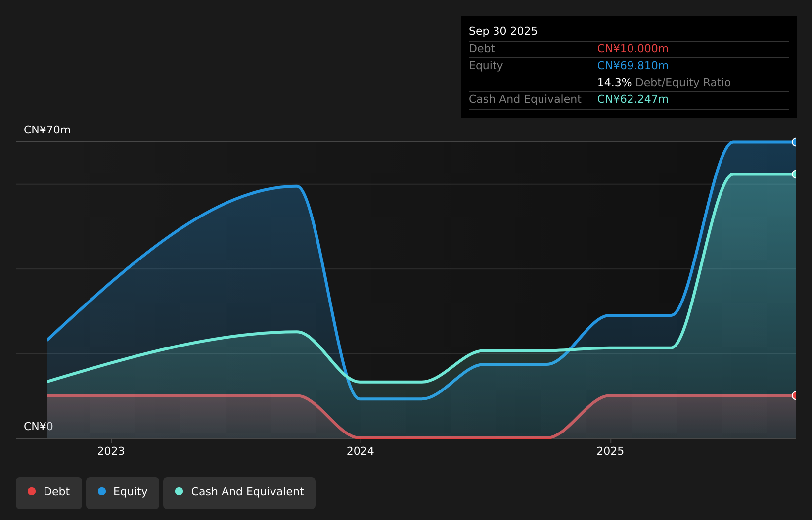
Task: Select the CN¥69.810m Equity value in tooltip
Action: click(x=632, y=66)
